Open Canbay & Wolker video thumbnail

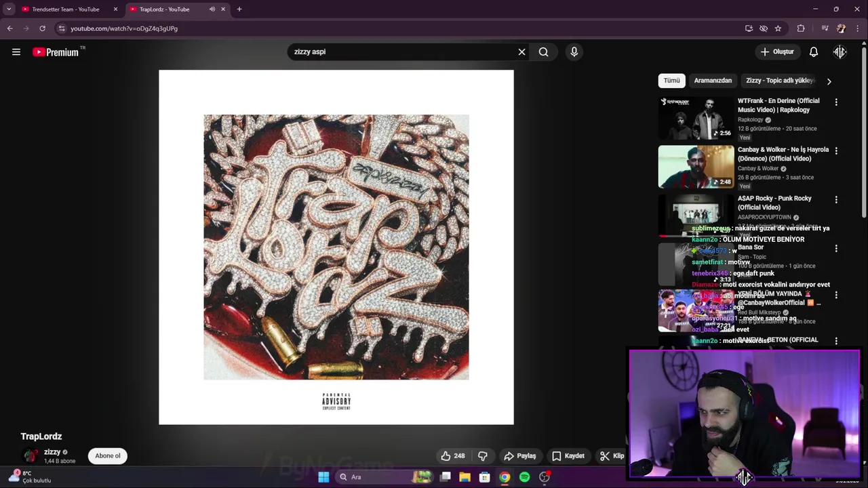click(x=696, y=167)
